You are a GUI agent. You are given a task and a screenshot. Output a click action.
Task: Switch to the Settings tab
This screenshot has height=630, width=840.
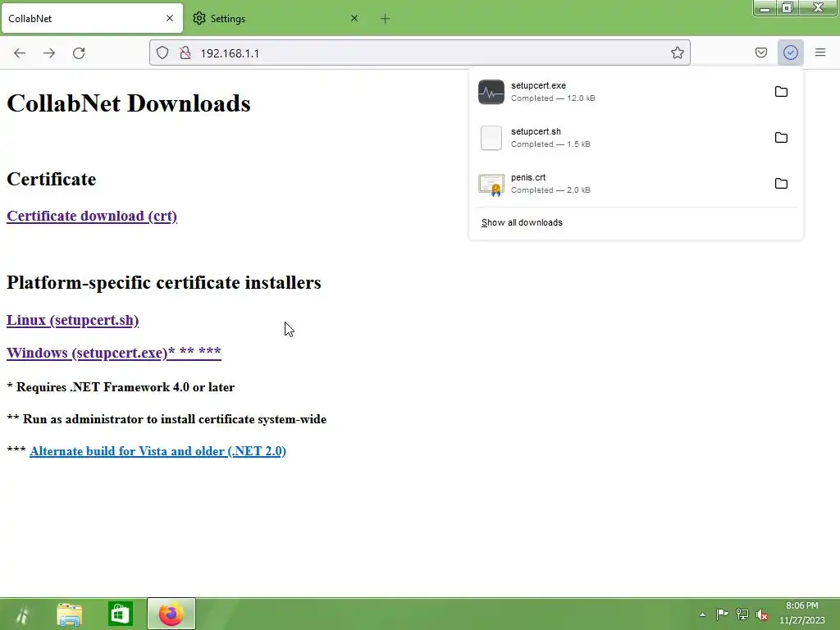[x=276, y=18]
